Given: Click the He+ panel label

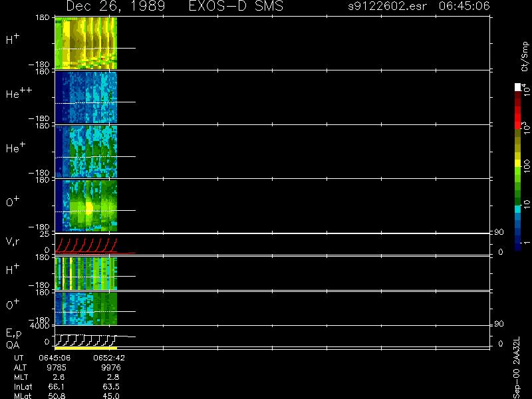Looking at the screenshot, I should pyautogui.click(x=15, y=148).
